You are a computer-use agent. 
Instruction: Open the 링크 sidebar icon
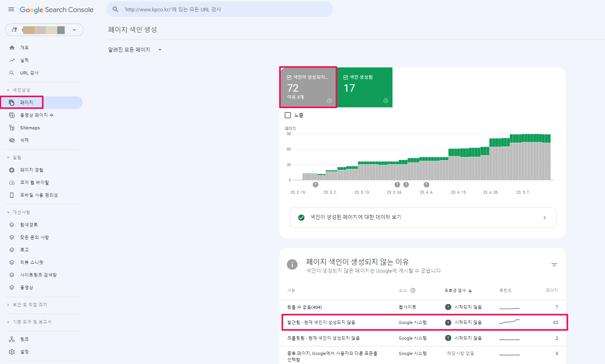(12, 339)
